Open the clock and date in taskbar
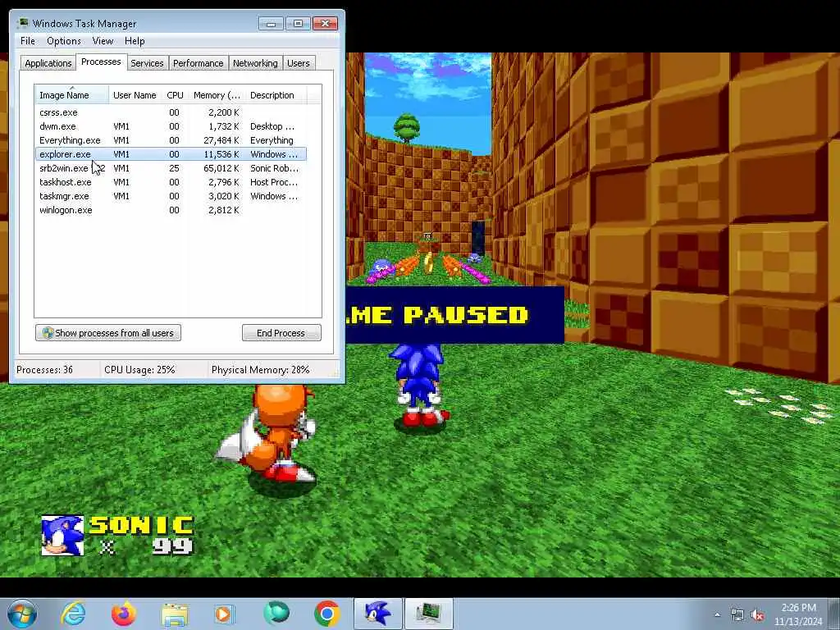Screen dimensions: 840x630 tap(798, 614)
